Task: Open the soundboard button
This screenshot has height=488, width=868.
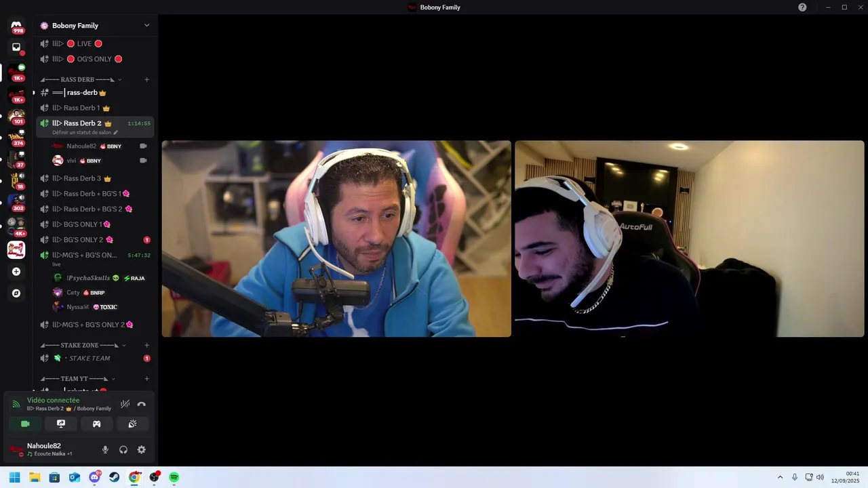Action: click(132, 424)
